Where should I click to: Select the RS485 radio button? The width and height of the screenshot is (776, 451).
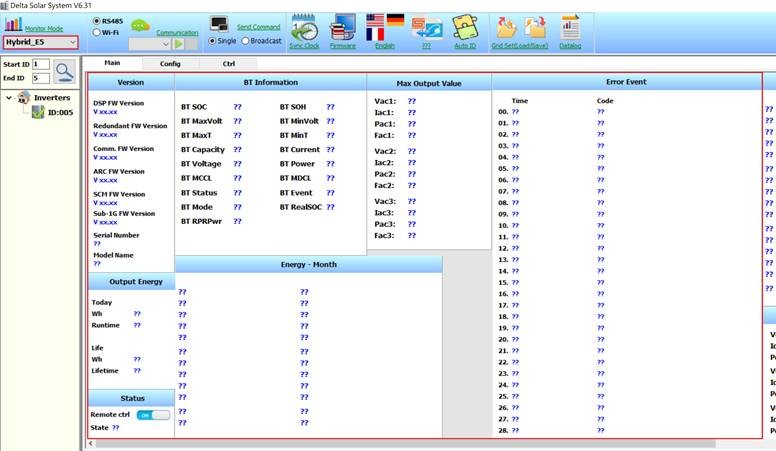(x=97, y=21)
